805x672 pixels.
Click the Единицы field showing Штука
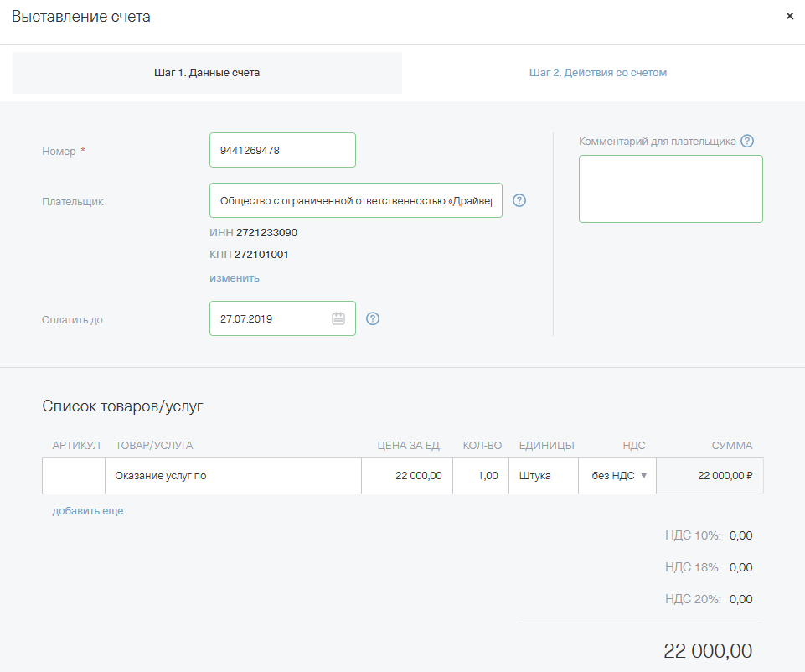click(543, 476)
